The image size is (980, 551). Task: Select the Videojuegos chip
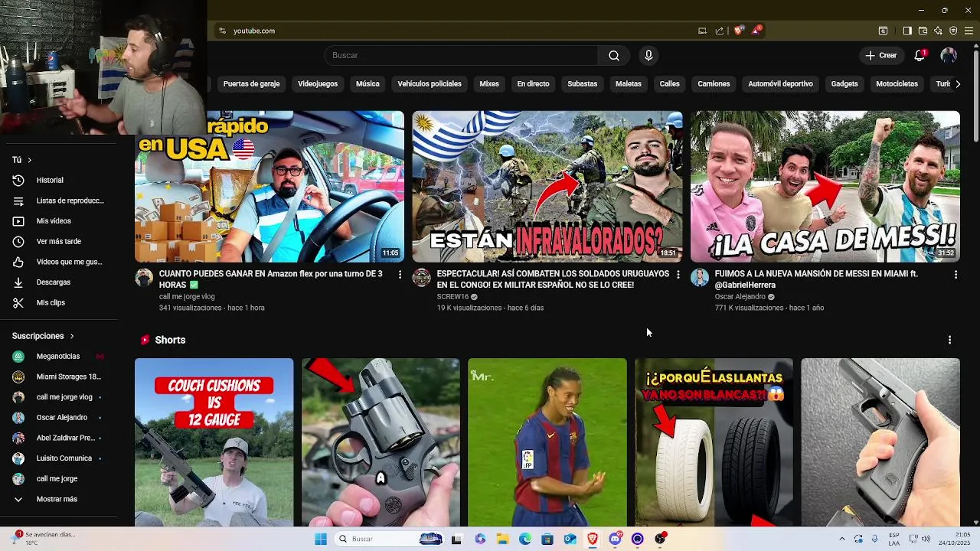tap(318, 83)
